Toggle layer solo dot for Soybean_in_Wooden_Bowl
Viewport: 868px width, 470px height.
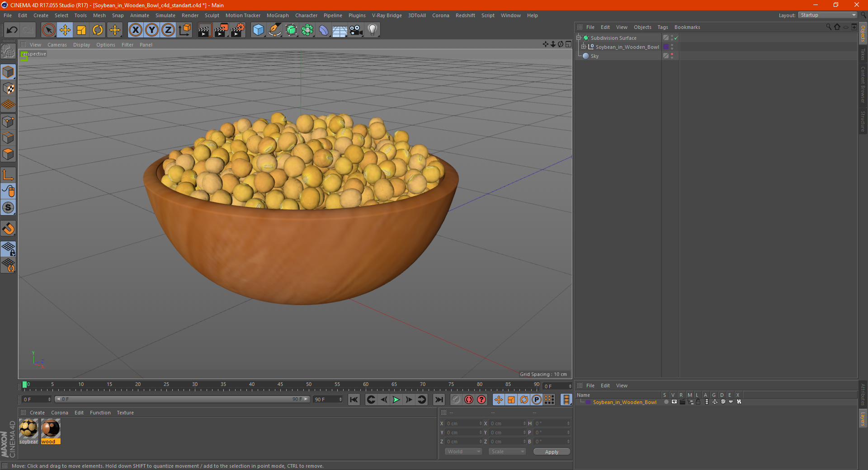point(666,402)
